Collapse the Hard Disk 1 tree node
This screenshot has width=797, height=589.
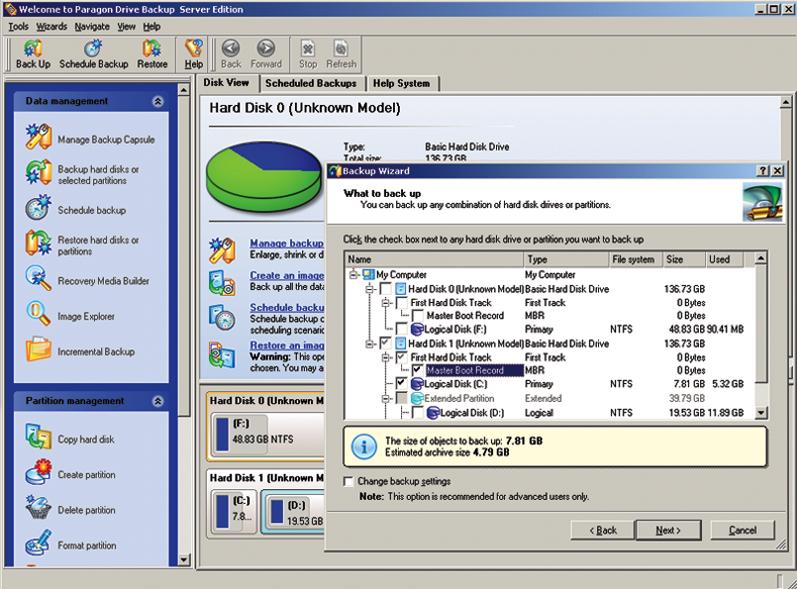(370, 344)
